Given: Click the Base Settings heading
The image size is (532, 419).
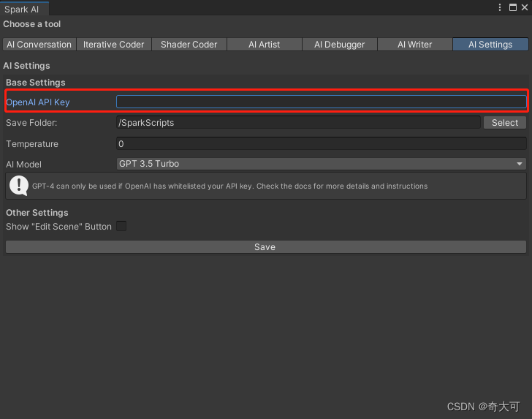Looking at the screenshot, I should pos(36,83).
